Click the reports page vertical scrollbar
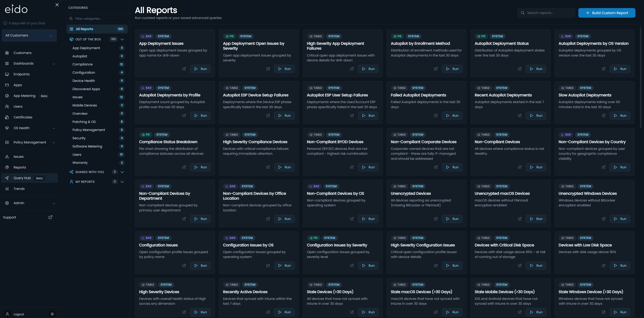 641,78
